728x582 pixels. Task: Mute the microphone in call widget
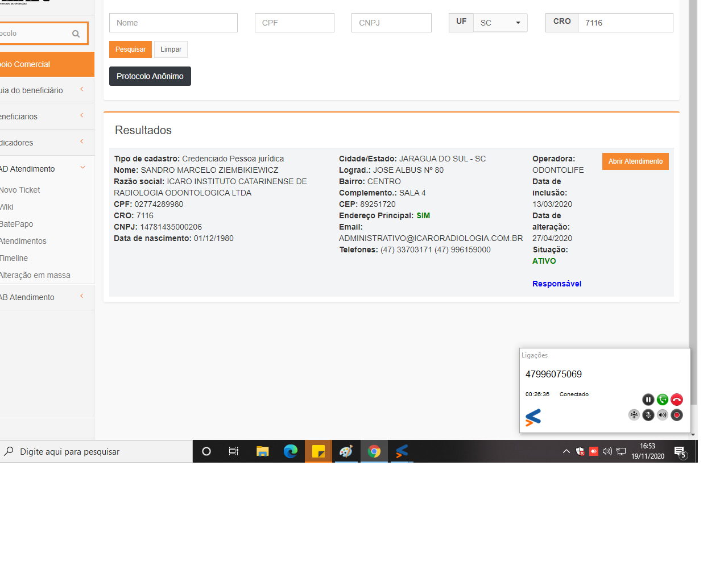coord(648,415)
